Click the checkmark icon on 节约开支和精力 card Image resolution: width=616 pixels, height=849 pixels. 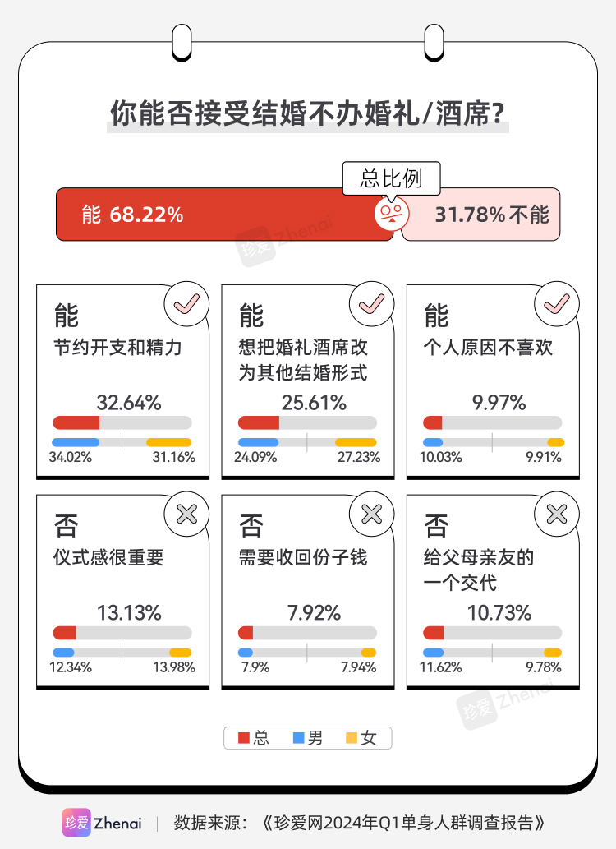[x=186, y=304]
